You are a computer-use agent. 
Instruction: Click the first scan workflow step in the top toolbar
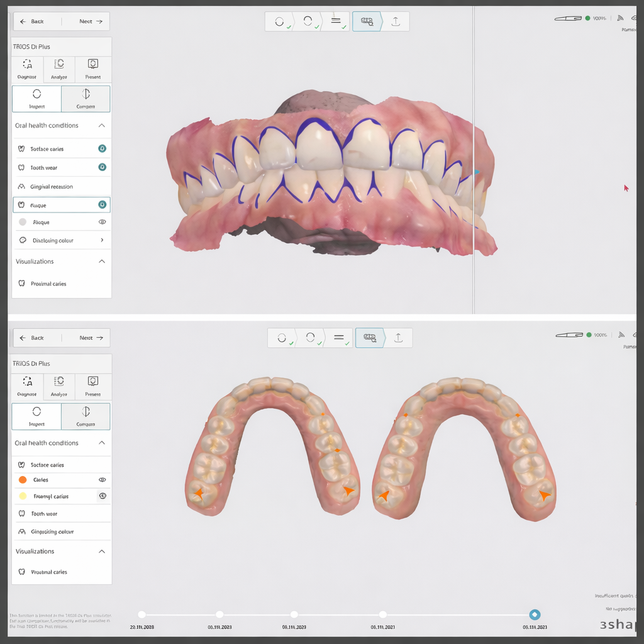(x=279, y=21)
